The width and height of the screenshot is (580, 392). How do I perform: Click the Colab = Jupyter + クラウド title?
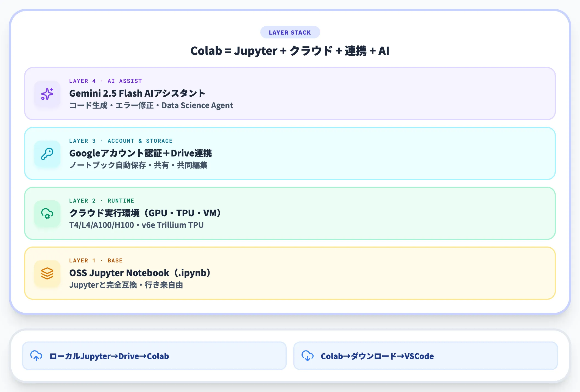[x=290, y=51]
